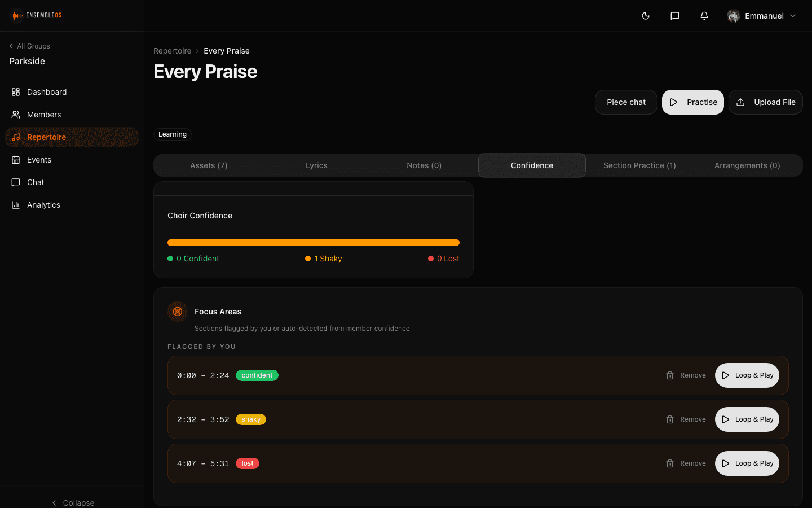Viewport: 812px width, 508px height.
Task: Expand the Emmanuel user menu chevron
Action: click(x=793, y=16)
